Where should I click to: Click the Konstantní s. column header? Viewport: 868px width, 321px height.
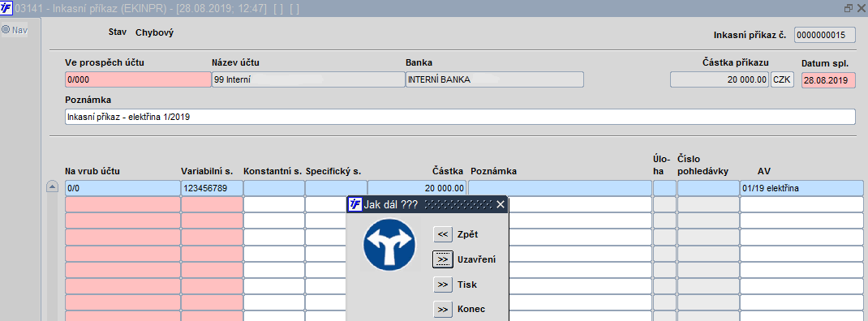[x=273, y=171]
